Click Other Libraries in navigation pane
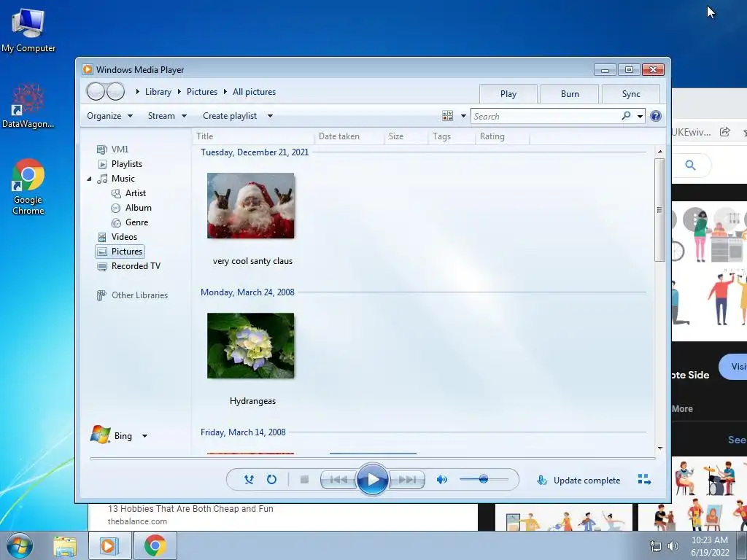The image size is (747, 560). click(x=133, y=295)
